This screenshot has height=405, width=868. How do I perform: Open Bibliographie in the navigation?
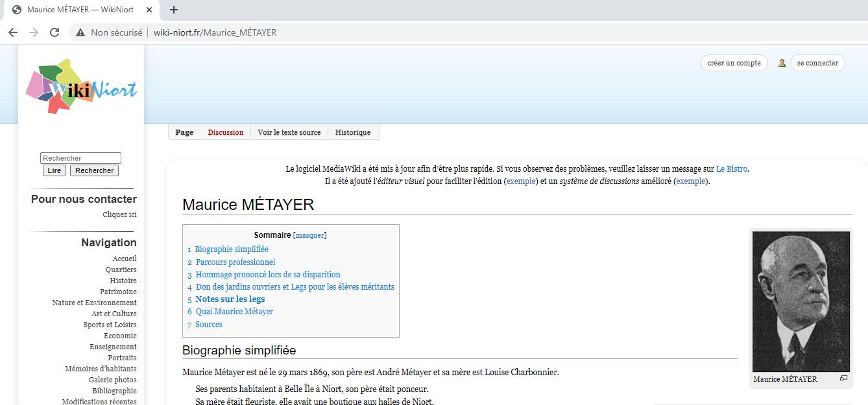pos(114,391)
